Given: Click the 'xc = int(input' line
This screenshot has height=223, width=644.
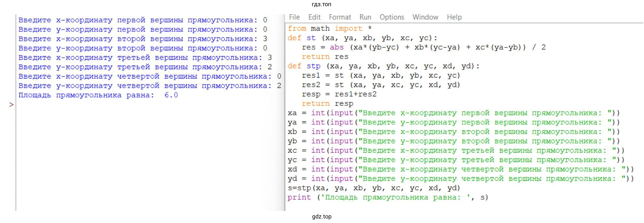Looking at the screenshot, I should [456, 151].
